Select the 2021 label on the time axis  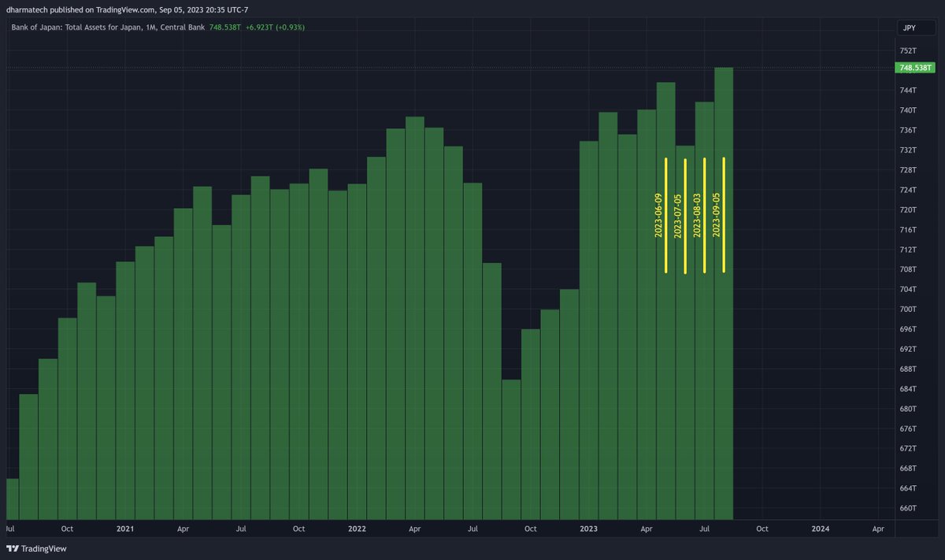[124, 529]
